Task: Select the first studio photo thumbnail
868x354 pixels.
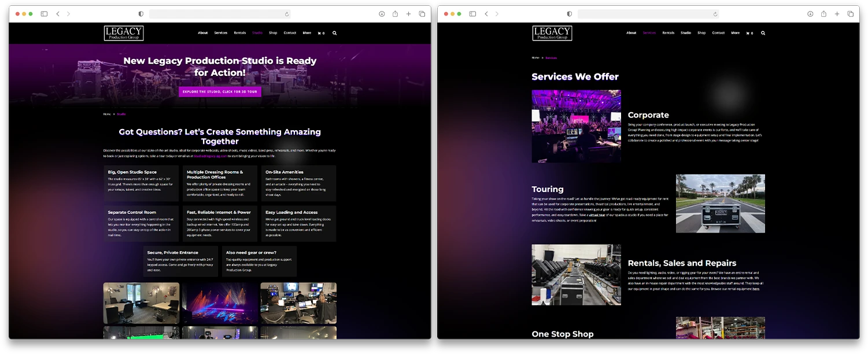Action: (x=141, y=302)
